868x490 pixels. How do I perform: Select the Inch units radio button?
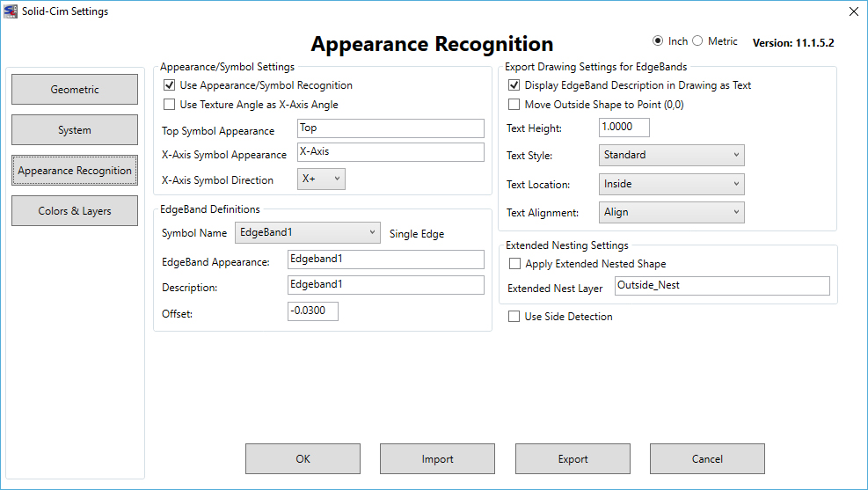(658, 41)
